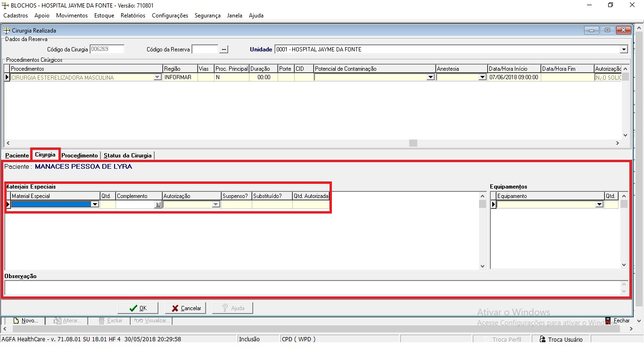Expand the Anestesia dropdown
This screenshot has width=644, height=362.
[482, 77]
